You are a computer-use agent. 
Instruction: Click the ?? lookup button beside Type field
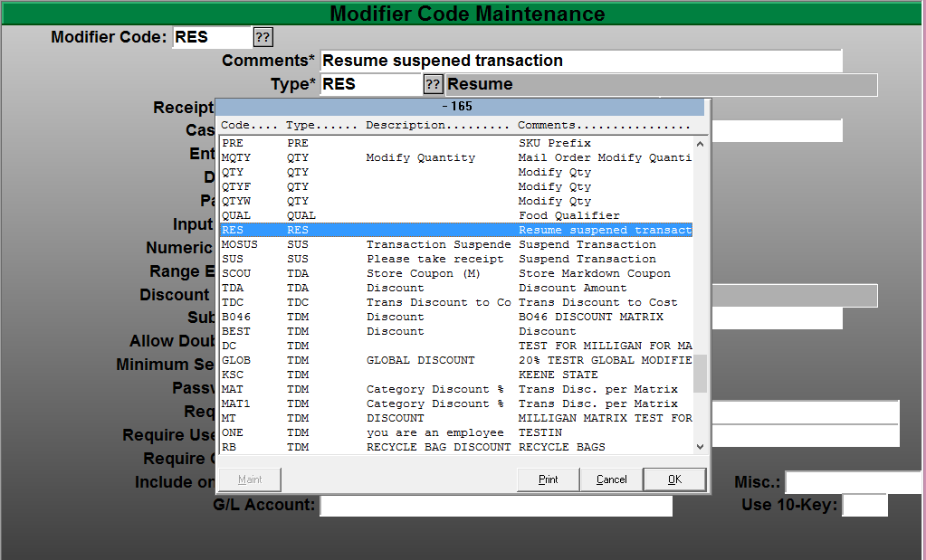tap(434, 84)
